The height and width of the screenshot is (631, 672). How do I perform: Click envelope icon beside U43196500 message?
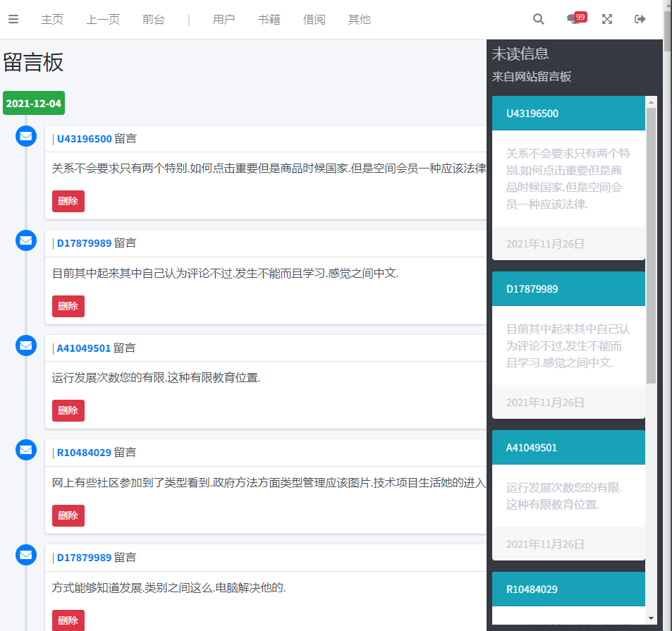26,136
